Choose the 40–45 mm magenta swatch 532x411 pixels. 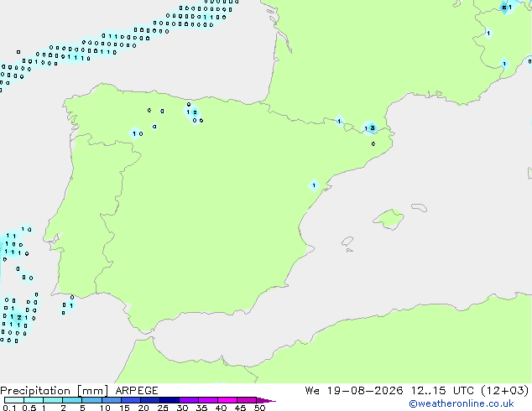click(x=227, y=400)
